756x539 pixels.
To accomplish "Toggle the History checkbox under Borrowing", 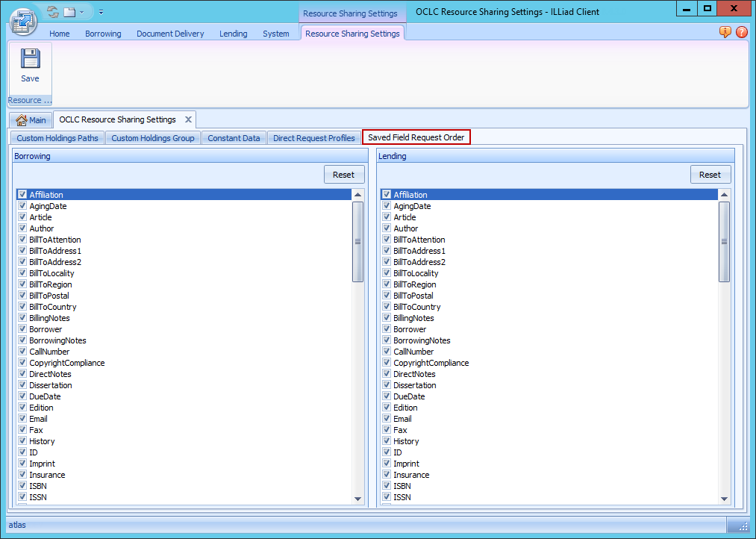I will [x=22, y=440].
